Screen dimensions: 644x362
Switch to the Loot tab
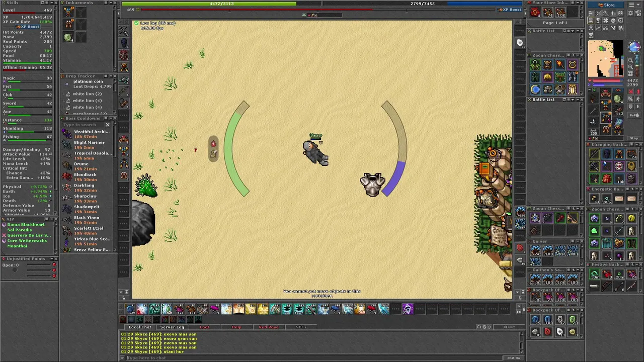[x=204, y=327]
